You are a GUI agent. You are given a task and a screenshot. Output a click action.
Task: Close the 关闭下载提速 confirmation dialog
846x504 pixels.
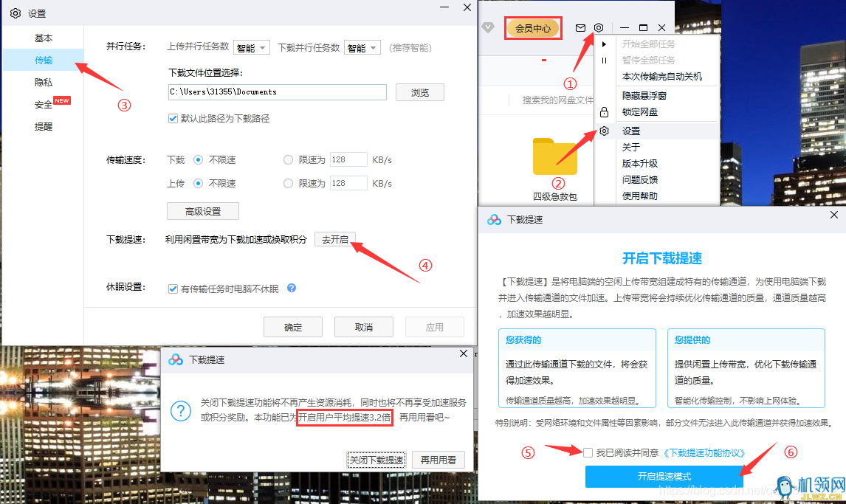464,353
